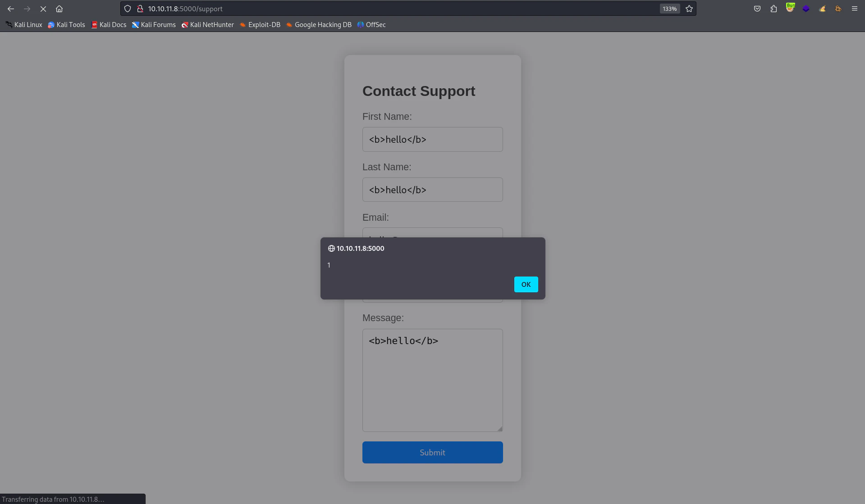Open the Pocket save icon

click(x=757, y=9)
